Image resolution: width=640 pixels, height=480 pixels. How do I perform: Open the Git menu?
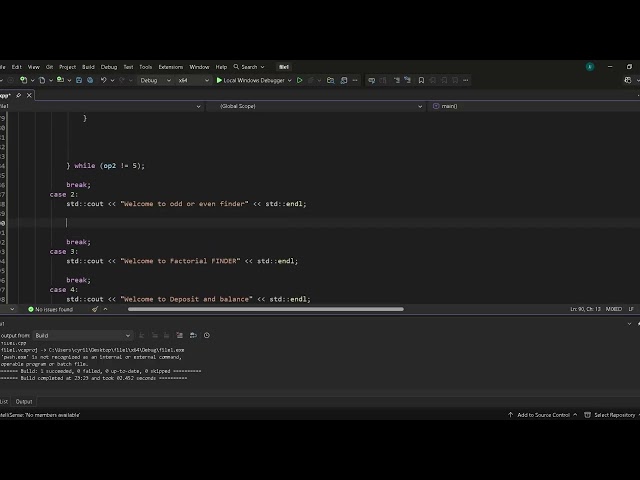(x=49, y=67)
